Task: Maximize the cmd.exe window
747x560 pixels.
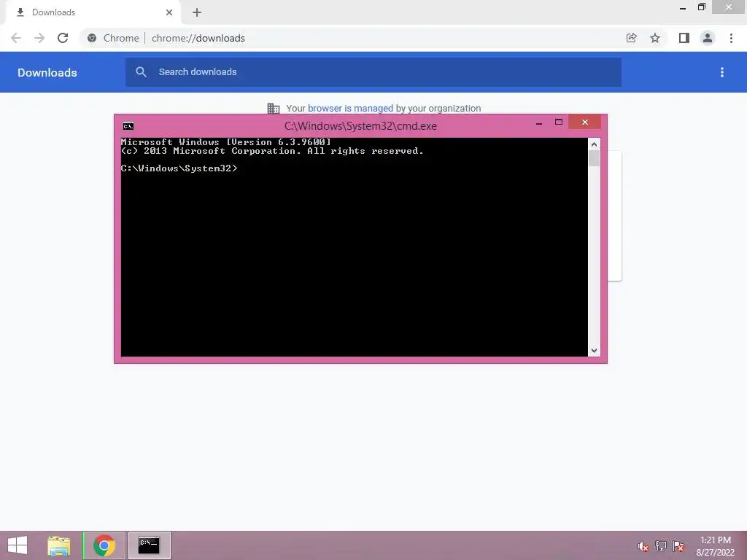Action: (x=559, y=122)
